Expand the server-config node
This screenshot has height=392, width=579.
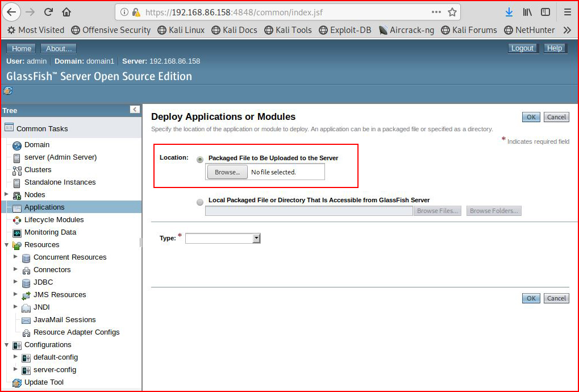pyautogui.click(x=15, y=369)
